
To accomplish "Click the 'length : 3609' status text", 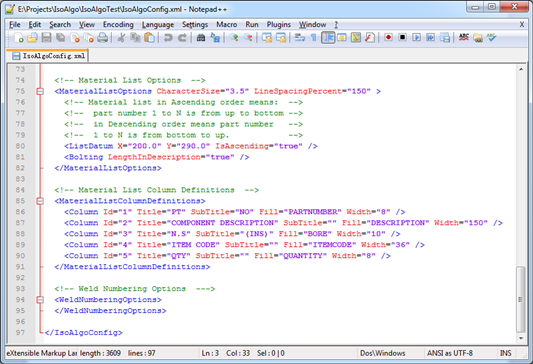I will 100,353.
